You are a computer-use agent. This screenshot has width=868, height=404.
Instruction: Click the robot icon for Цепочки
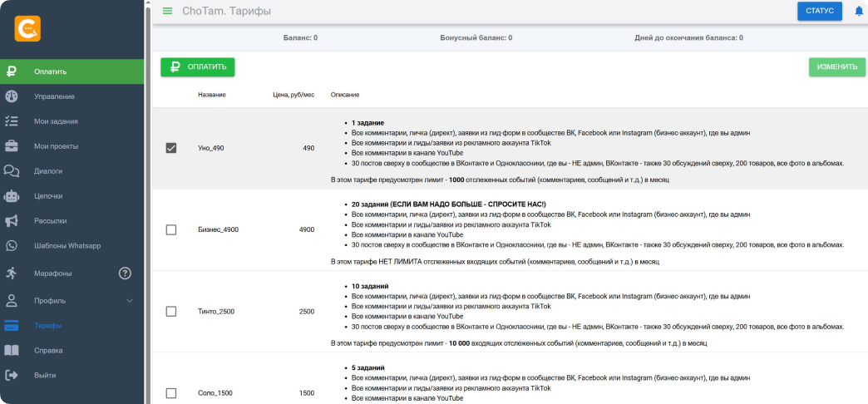[11, 196]
